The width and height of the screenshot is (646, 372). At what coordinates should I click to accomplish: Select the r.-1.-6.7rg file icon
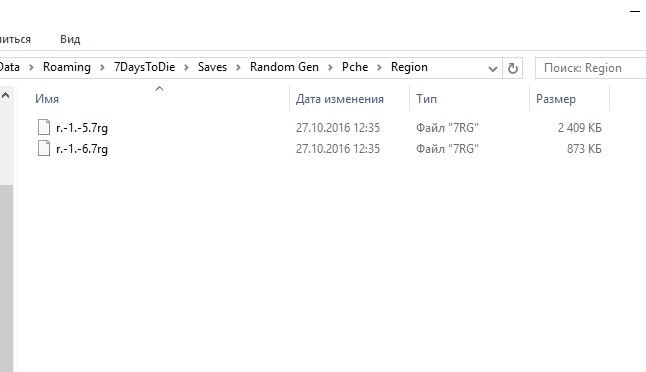pyautogui.click(x=44, y=148)
